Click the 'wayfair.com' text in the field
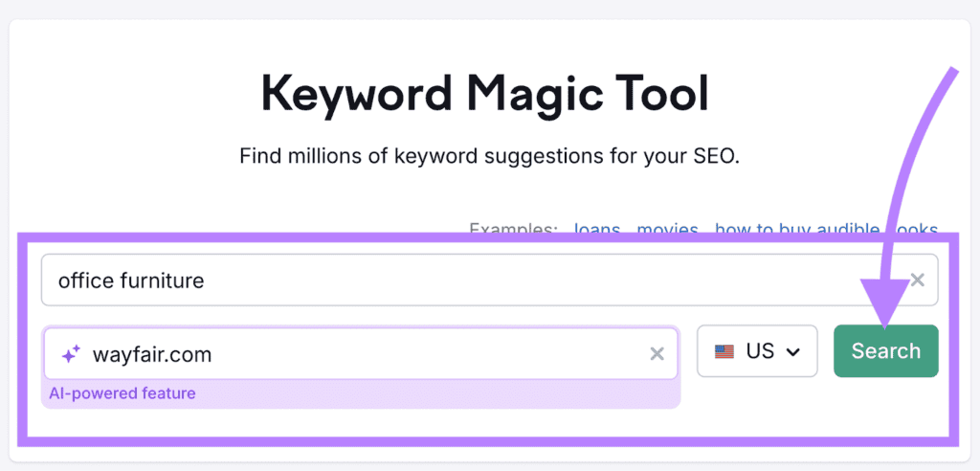This screenshot has height=471, width=980. (151, 354)
